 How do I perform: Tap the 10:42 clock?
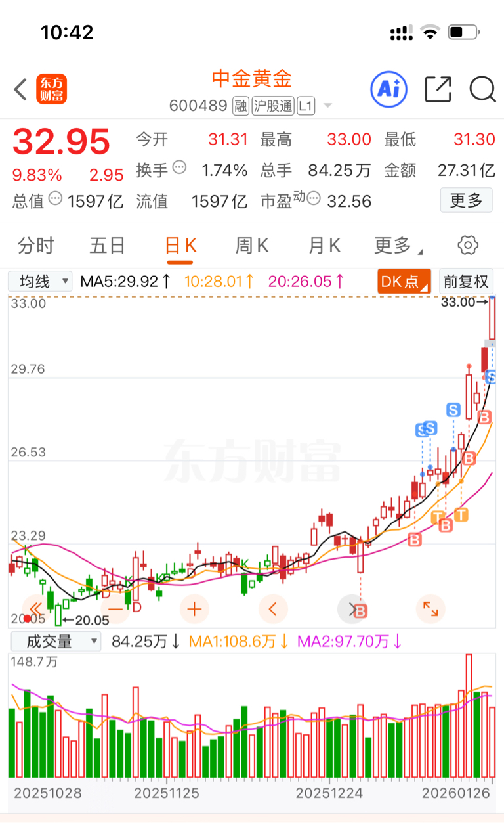[x=67, y=32]
